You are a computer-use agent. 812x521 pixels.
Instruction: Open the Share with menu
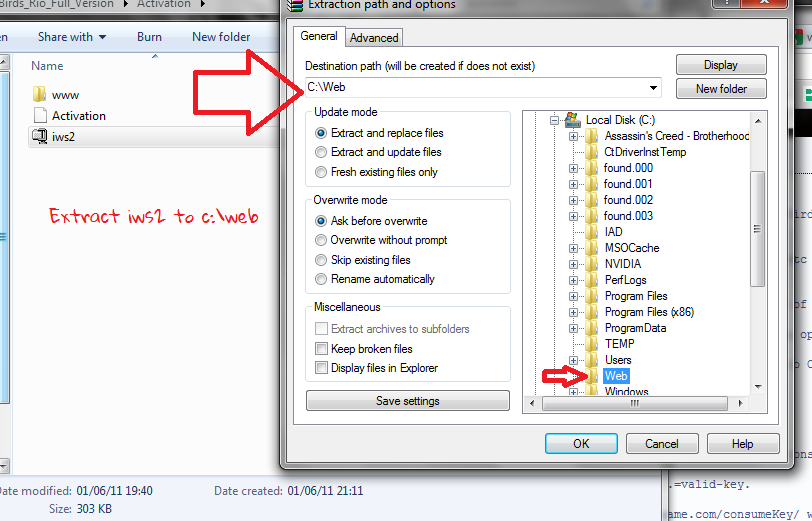point(71,37)
